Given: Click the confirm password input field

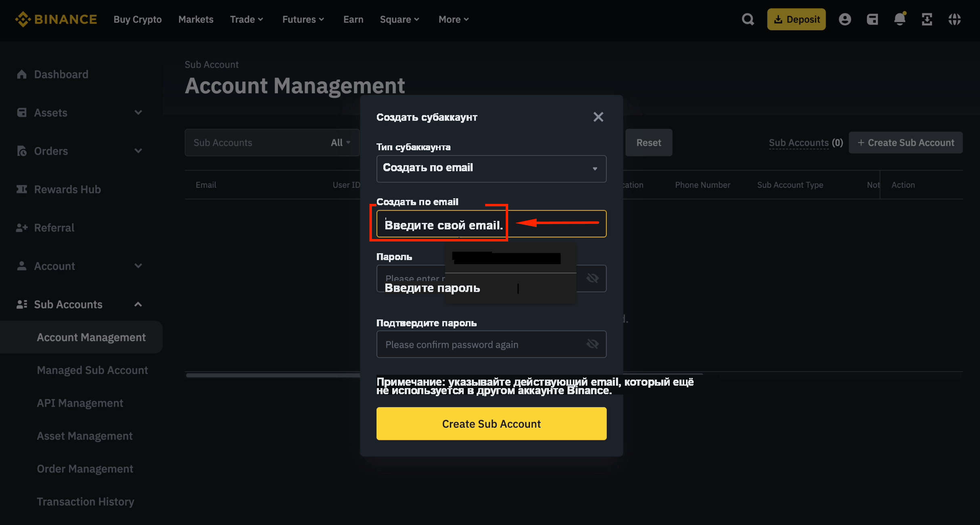Looking at the screenshot, I should pos(491,344).
